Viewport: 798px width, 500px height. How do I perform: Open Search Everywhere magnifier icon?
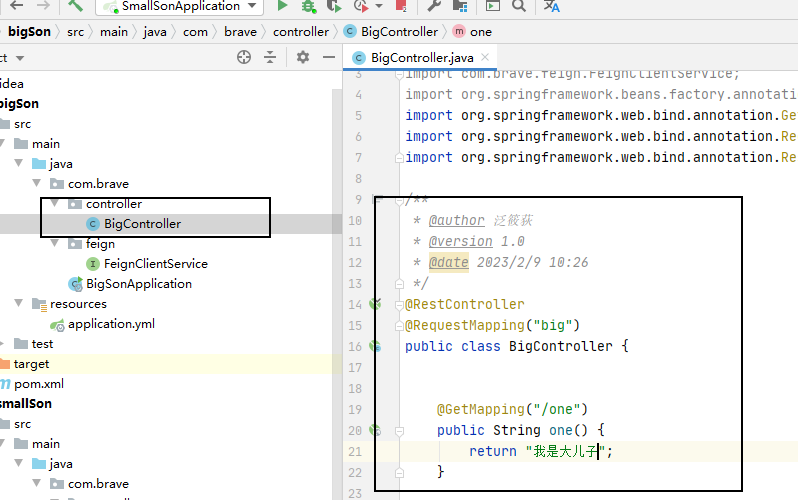519,6
